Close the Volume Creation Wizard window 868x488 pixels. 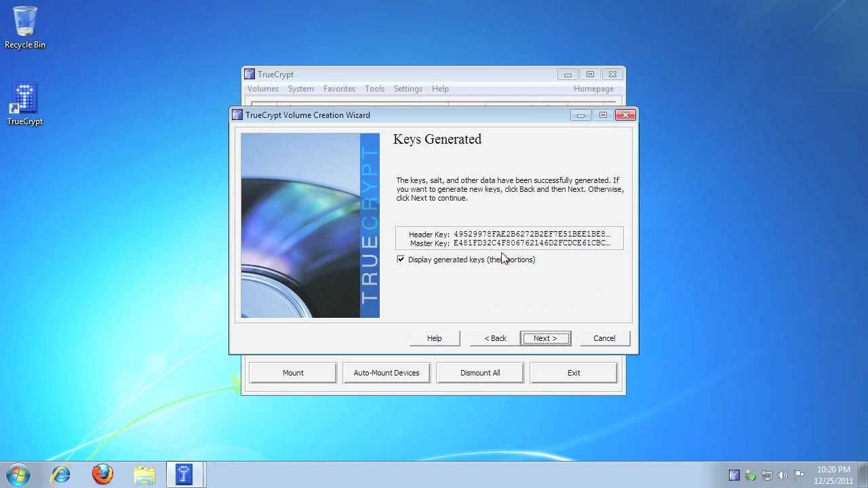coord(625,115)
